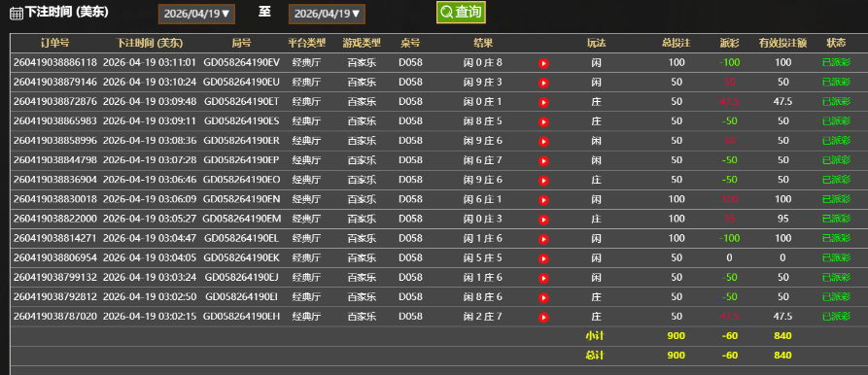Click result 闲 5 庄 5
This screenshot has width=868, height=375.
point(483,257)
